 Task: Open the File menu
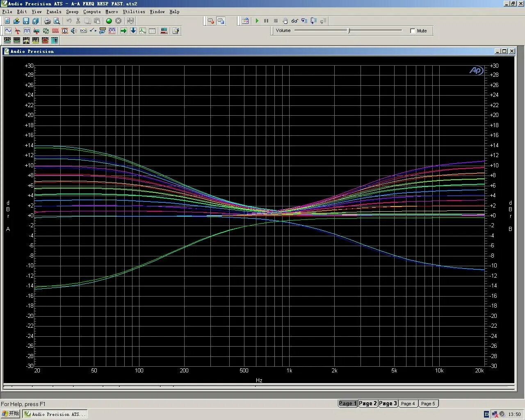coord(7,11)
